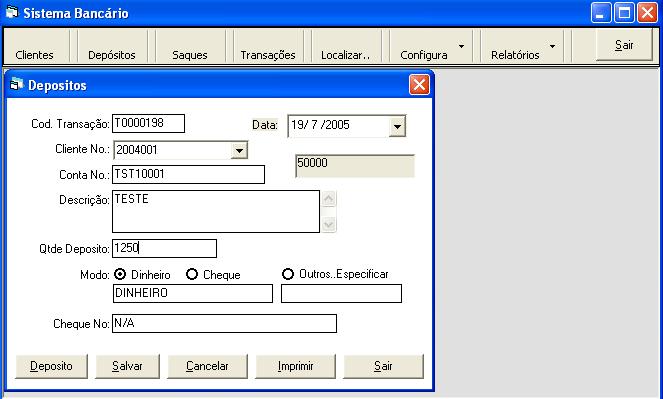
Task: Click the Descrição scroll up arrow
Action: point(329,199)
